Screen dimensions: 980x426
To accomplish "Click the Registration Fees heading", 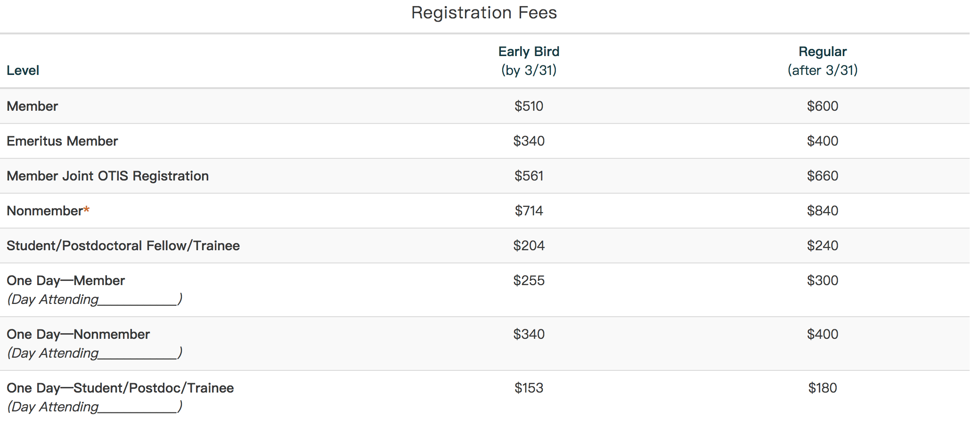I will point(484,13).
